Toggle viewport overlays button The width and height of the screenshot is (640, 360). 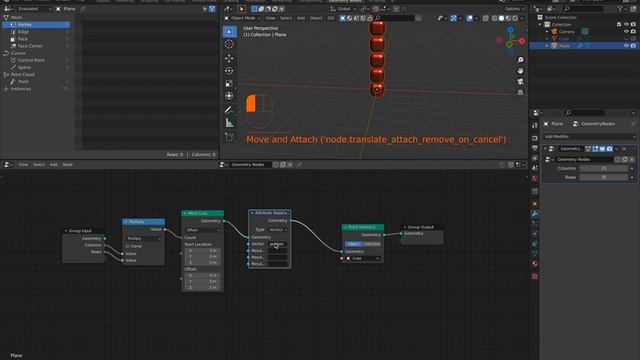[469, 18]
